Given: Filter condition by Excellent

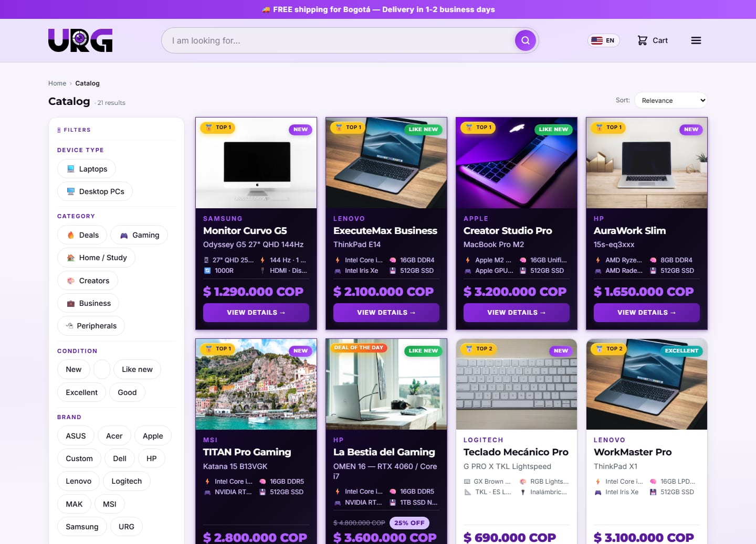Looking at the screenshot, I should pyautogui.click(x=81, y=392).
